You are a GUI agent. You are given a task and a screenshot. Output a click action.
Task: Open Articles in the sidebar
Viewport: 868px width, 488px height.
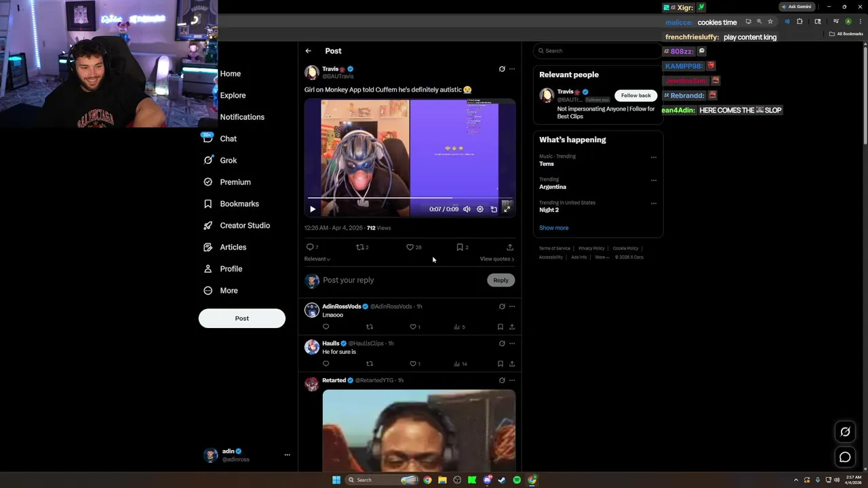pos(224,247)
